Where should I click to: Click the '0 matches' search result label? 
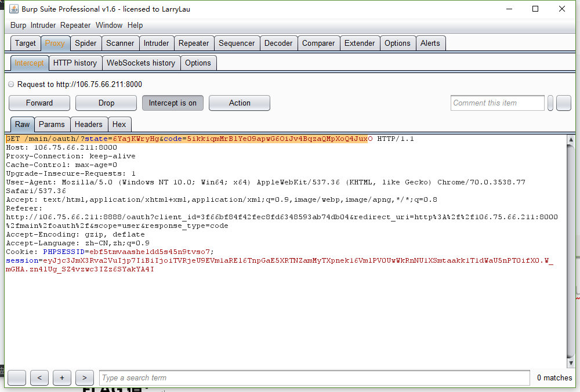pyautogui.click(x=554, y=378)
